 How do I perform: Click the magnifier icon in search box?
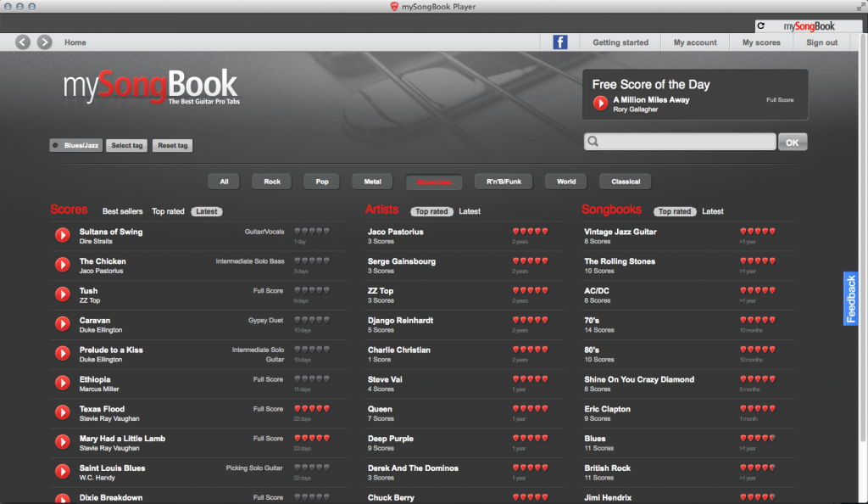point(593,141)
